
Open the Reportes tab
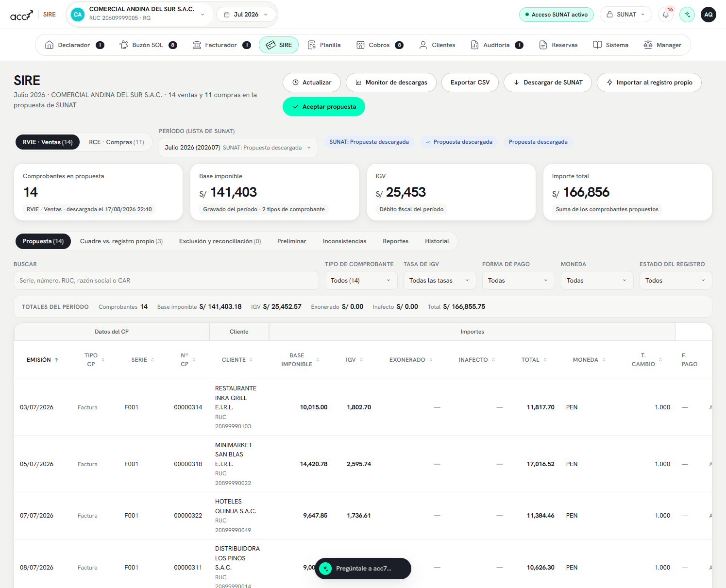click(396, 241)
